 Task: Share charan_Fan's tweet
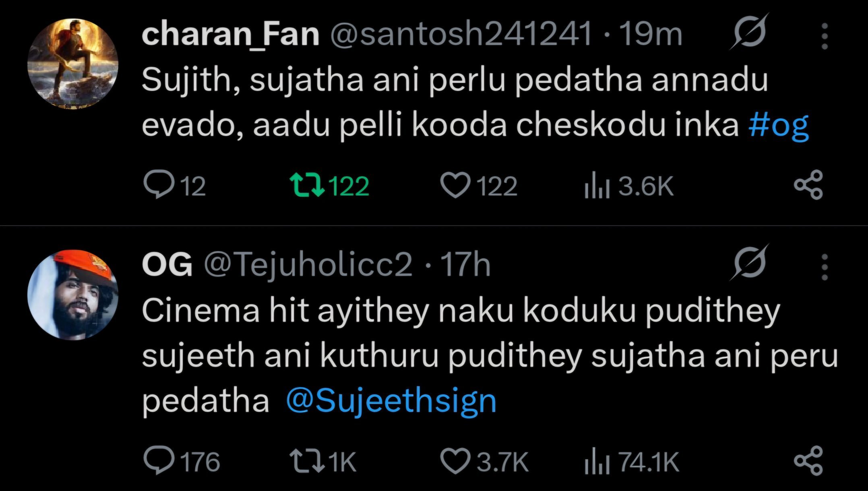(808, 185)
